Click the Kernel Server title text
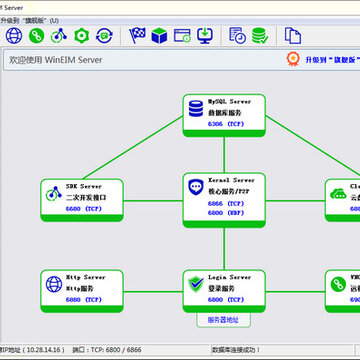The height and width of the screenshot is (360, 360). [231, 180]
